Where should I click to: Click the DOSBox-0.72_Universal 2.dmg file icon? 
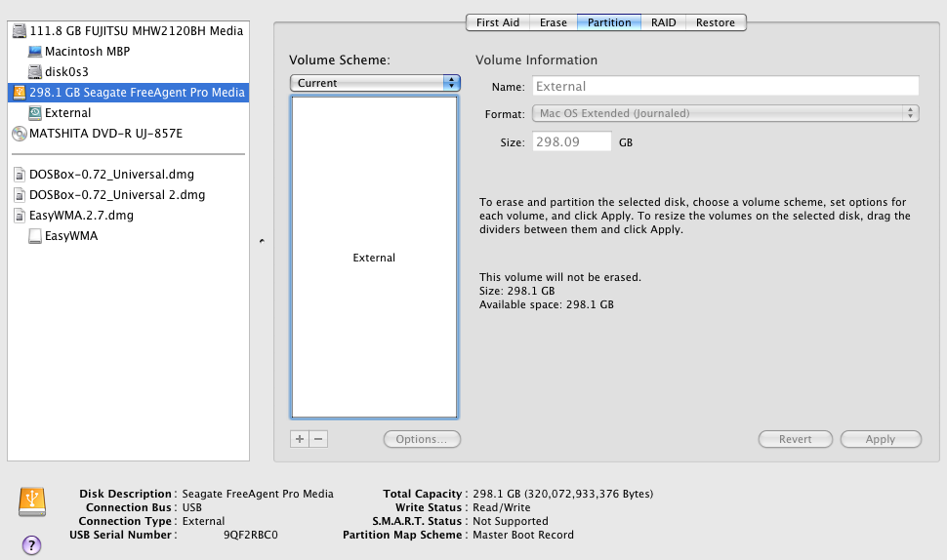[x=20, y=195]
